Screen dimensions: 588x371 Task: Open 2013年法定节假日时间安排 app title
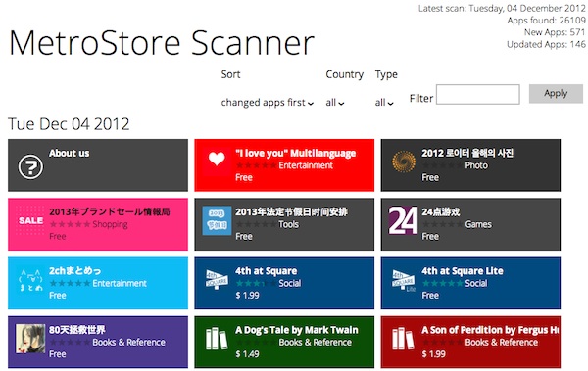[291, 211]
